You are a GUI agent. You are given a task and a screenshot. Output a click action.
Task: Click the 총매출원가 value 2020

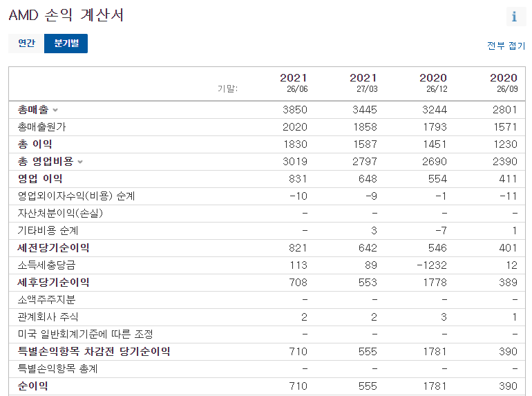pyautogui.click(x=295, y=127)
